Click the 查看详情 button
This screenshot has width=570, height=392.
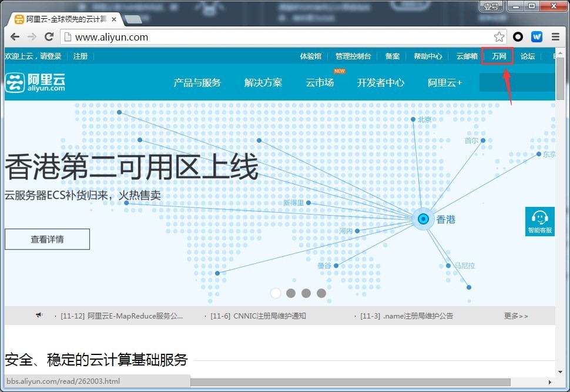point(47,239)
